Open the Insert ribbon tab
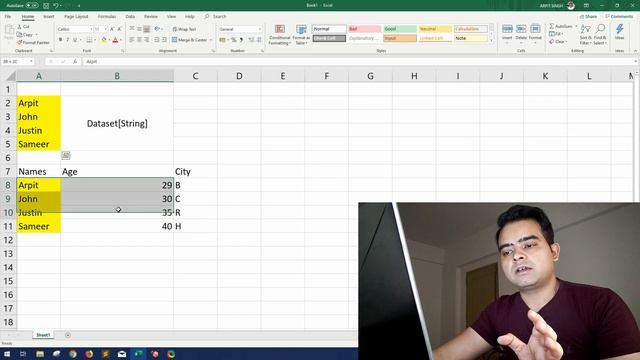This screenshot has width=640, height=360. point(49,17)
